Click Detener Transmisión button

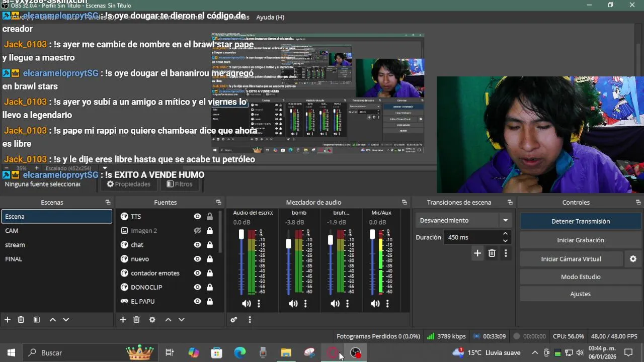click(581, 221)
